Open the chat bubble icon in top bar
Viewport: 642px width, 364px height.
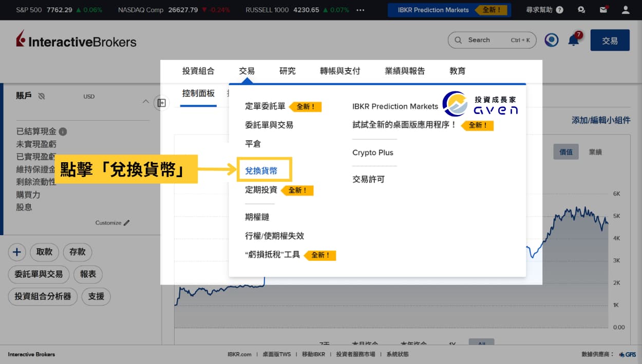click(581, 10)
